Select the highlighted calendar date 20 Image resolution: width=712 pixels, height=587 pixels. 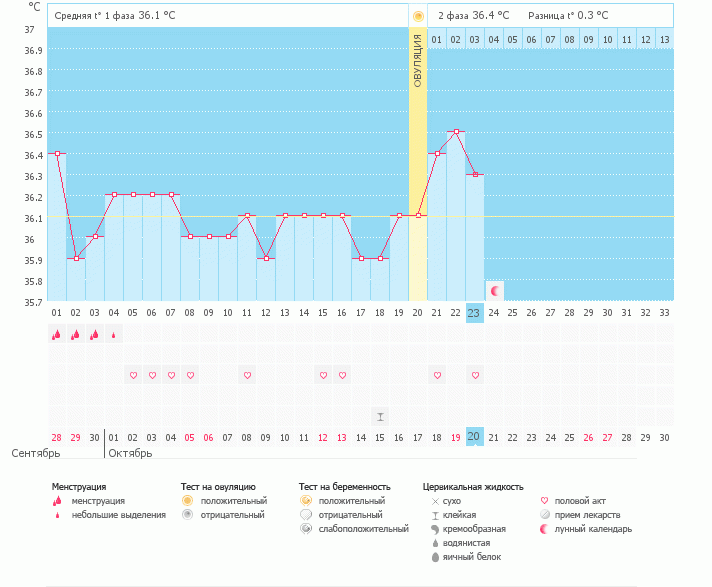[x=475, y=437]
